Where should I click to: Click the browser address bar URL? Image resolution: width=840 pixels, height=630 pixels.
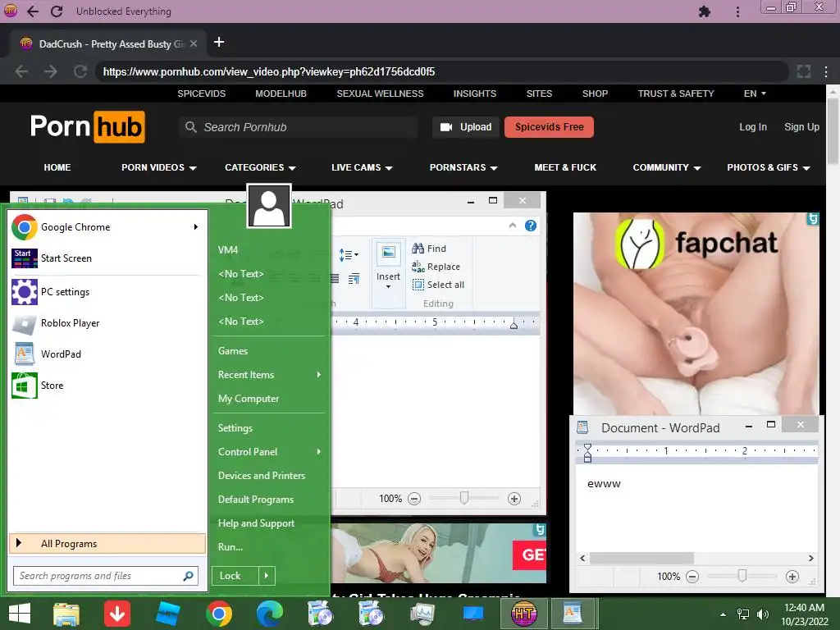(x=268, y=72)
